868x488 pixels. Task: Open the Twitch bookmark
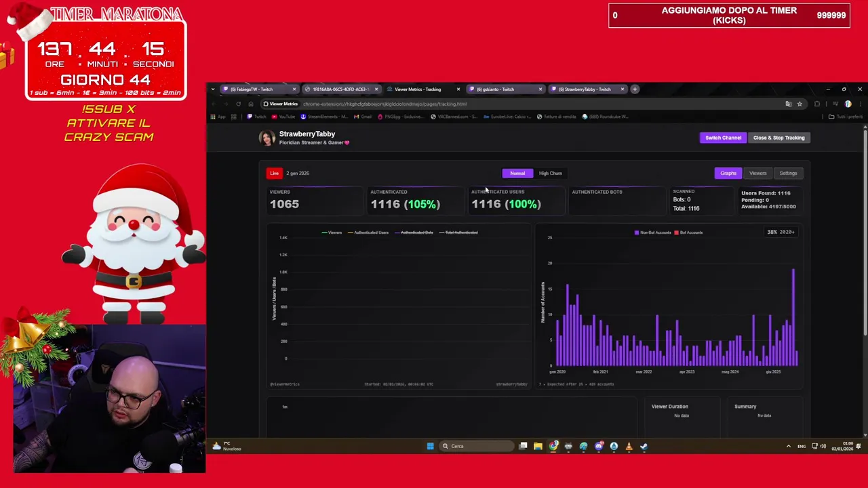[258, 117]
